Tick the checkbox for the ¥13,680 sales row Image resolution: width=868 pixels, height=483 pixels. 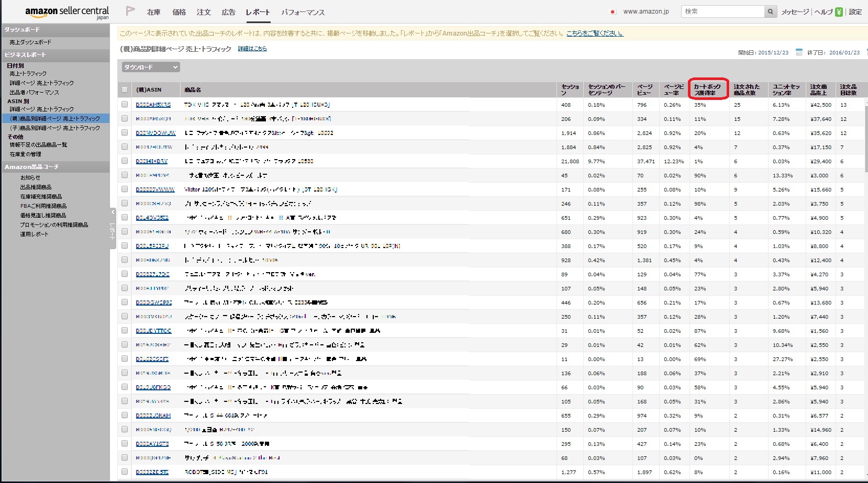[x=125, y=302]
